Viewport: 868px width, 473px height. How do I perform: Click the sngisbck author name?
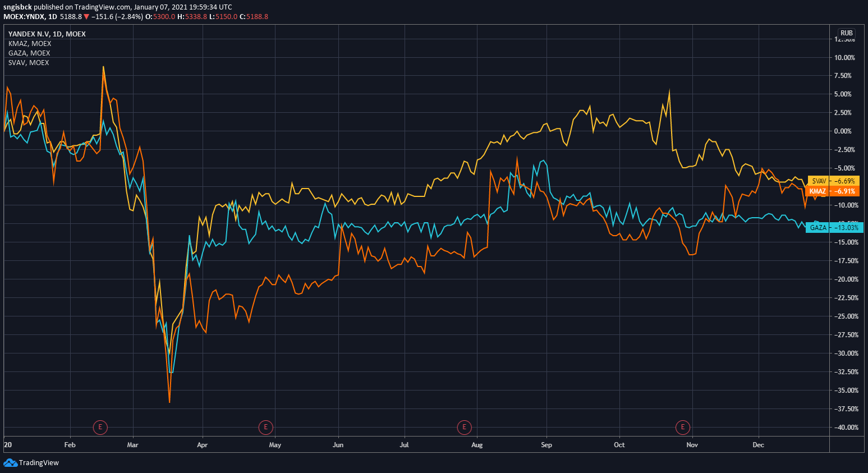tap(17, 7)
